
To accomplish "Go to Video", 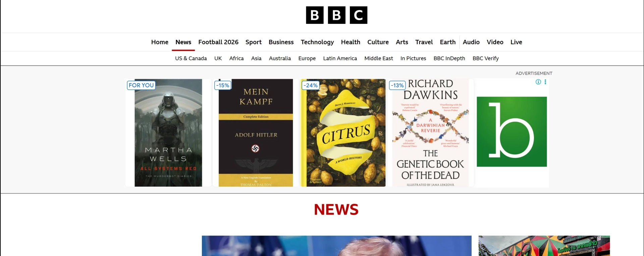I will [495, 42].
